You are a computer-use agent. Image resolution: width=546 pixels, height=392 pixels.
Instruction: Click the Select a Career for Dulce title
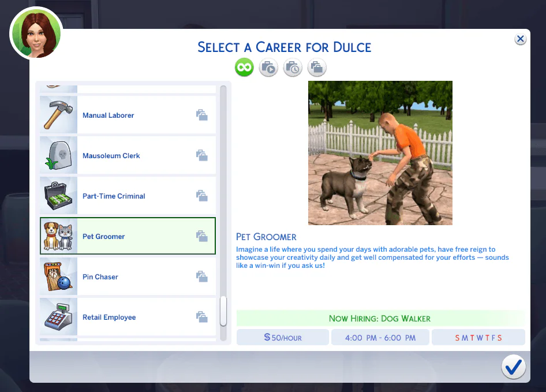tap(285, 47)
